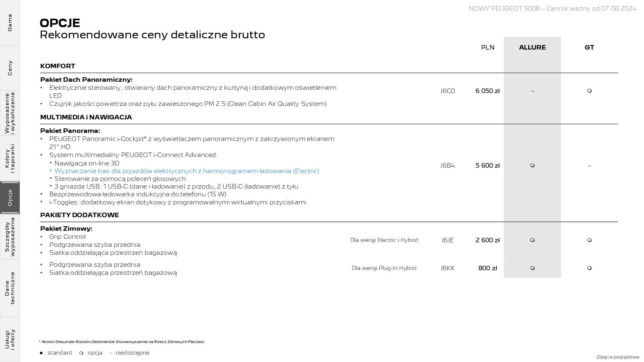
Task: Click the GT column header
Action: [589, 47]
